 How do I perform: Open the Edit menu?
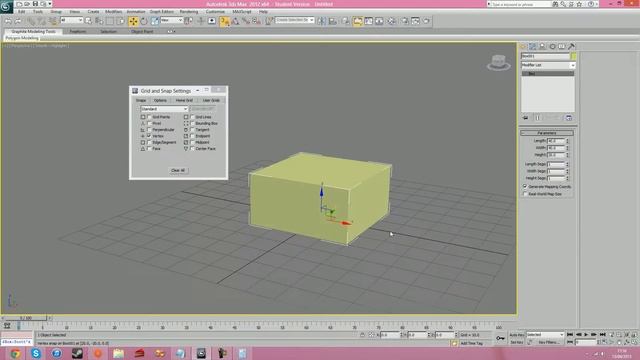pyautogui.click(x=22, y=12)
